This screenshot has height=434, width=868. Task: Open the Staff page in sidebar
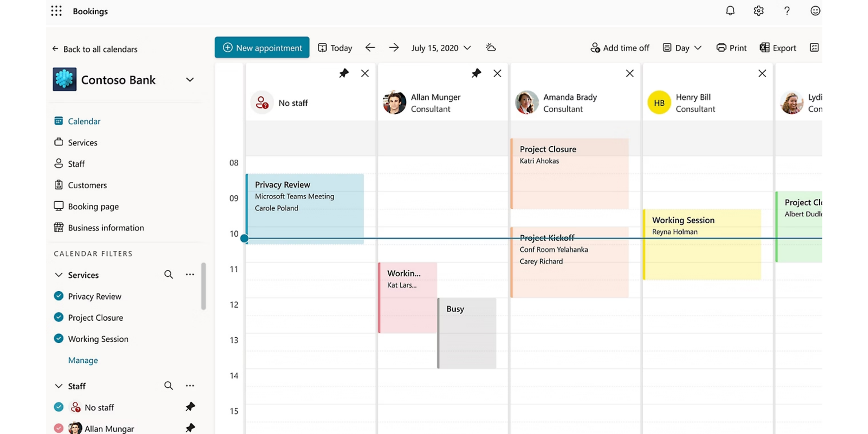tap(69, 164)
